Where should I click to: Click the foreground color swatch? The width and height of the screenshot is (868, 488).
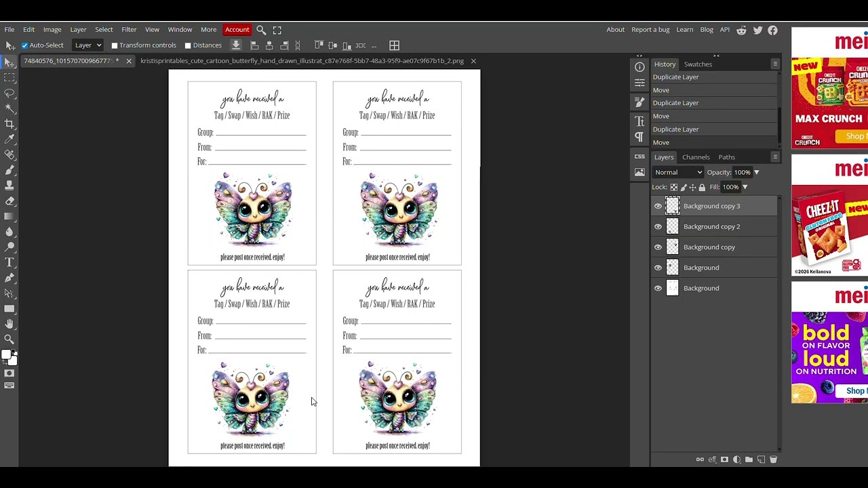pyautogui.click(x=6, y=355)
